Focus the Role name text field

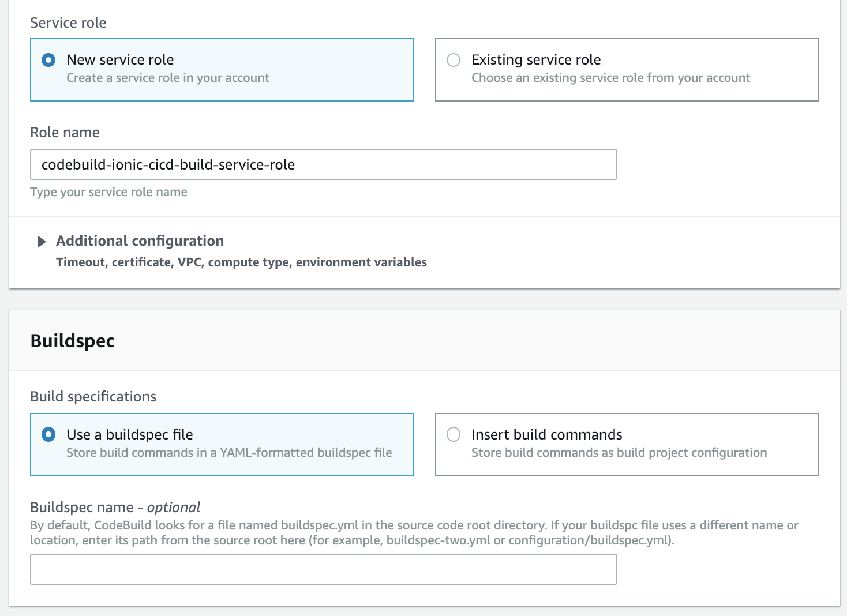[x=323, y=165]
